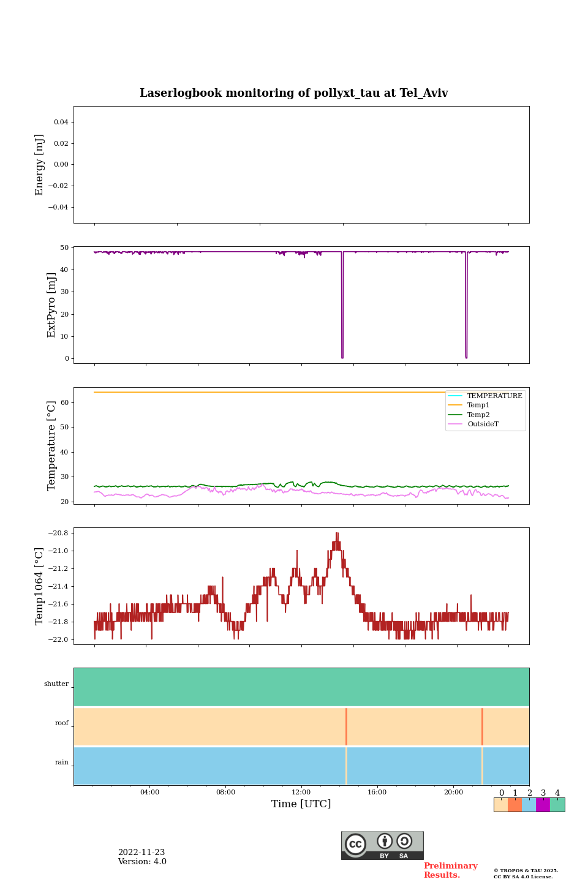Click the 'CC BY SA 4.0 License.' text
The image size is (588, 882).
point(523,876)
